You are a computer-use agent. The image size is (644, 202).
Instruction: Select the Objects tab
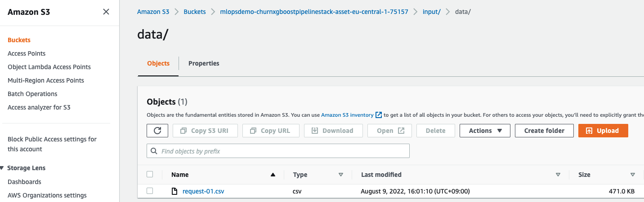tap(158, 63)
